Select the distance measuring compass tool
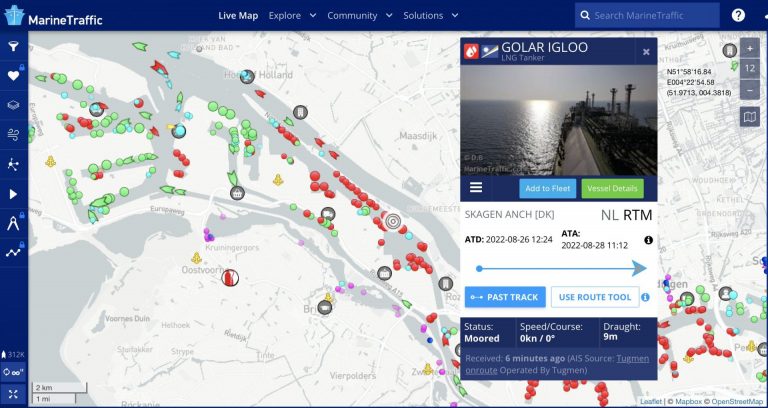 13,223
